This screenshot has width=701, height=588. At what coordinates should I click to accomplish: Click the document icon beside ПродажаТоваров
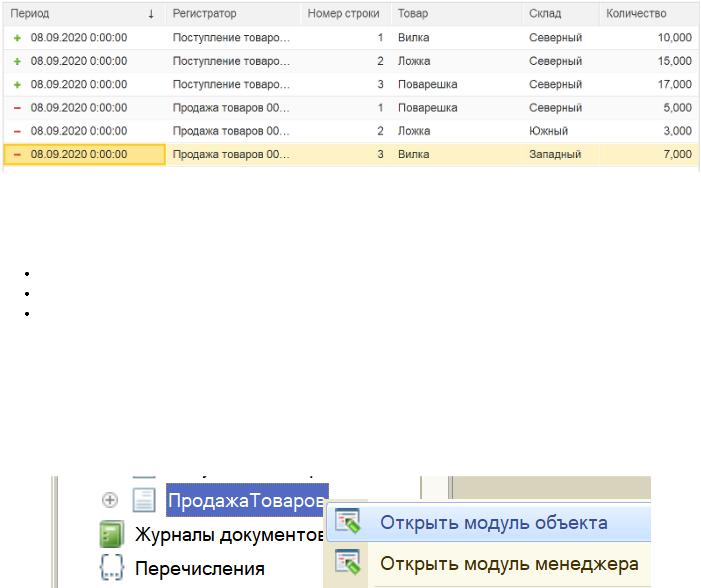(x=145, y=500)
